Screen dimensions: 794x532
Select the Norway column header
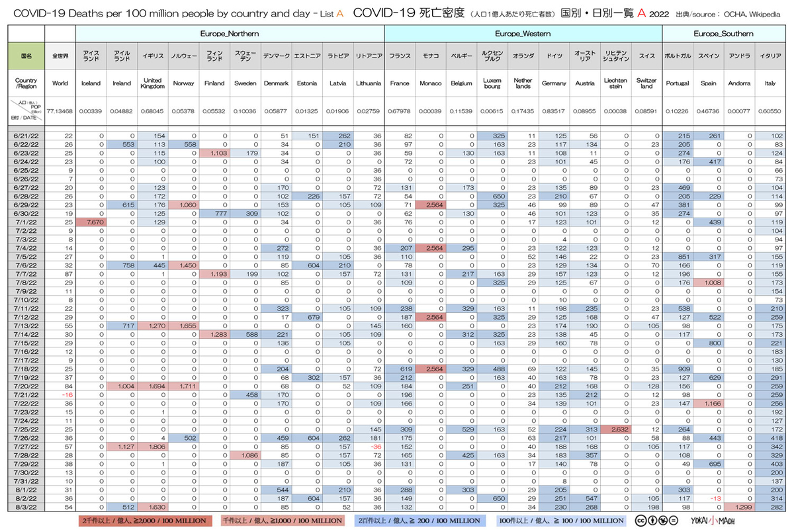pyautogui.click(x=183, y=84)
